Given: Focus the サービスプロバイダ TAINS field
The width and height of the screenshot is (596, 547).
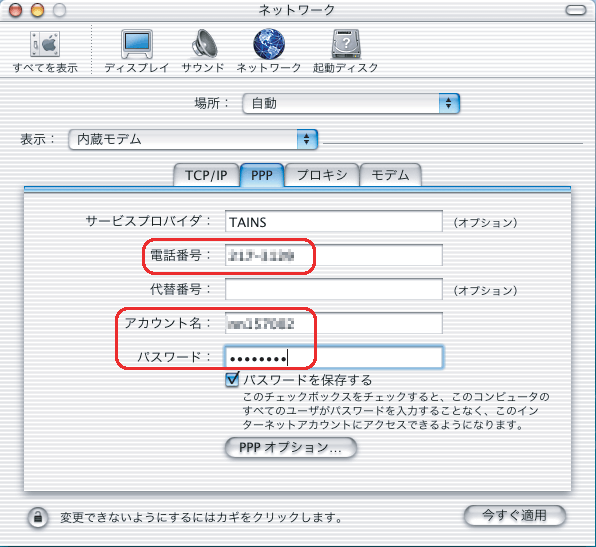Looking at the screenshot, I should pos(334,221).
